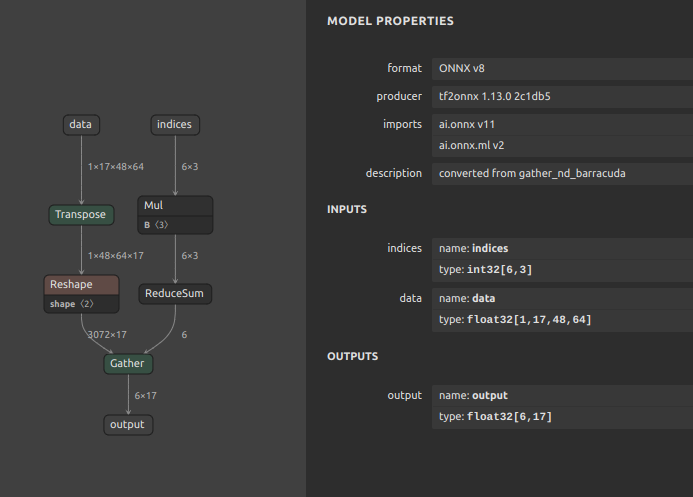Screen dimensions: 693x497
Task: Select imports value ai.onnx v11
Action: tap(562, 125)
